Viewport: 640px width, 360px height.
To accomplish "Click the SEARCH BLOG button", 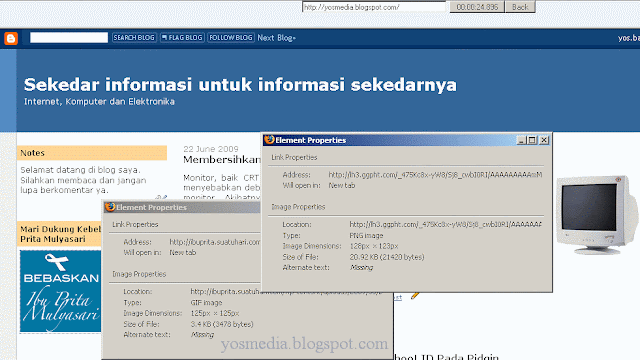I will coord(134,38).
